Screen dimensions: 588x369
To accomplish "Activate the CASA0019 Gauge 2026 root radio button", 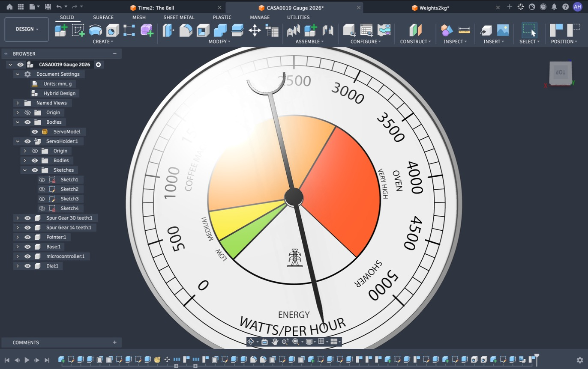I will [99, 65].
